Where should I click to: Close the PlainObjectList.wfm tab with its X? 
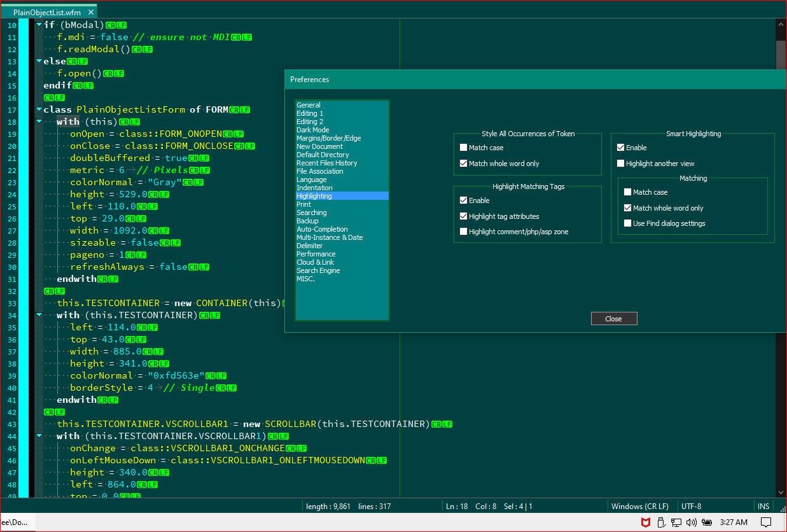click(90, 12)
